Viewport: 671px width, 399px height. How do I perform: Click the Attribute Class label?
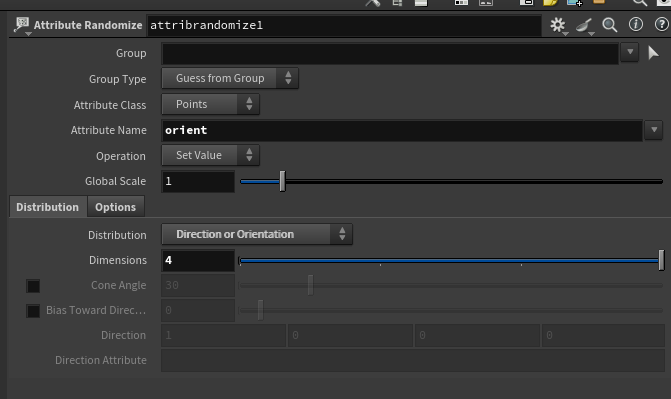[110, 105]
